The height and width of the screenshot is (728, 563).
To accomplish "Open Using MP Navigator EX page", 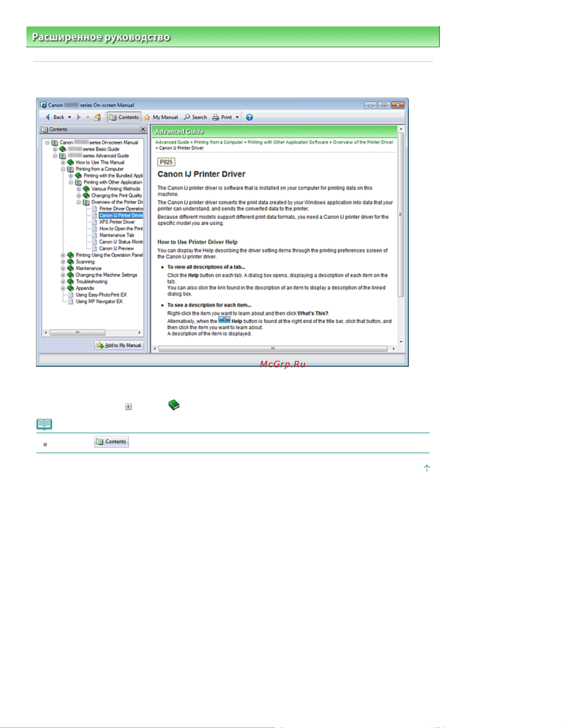I will [99, 302].
